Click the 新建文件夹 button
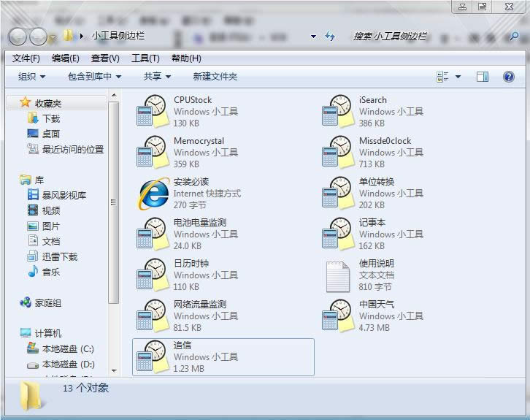Screen dimensions: 530x420 pos(215,77)
